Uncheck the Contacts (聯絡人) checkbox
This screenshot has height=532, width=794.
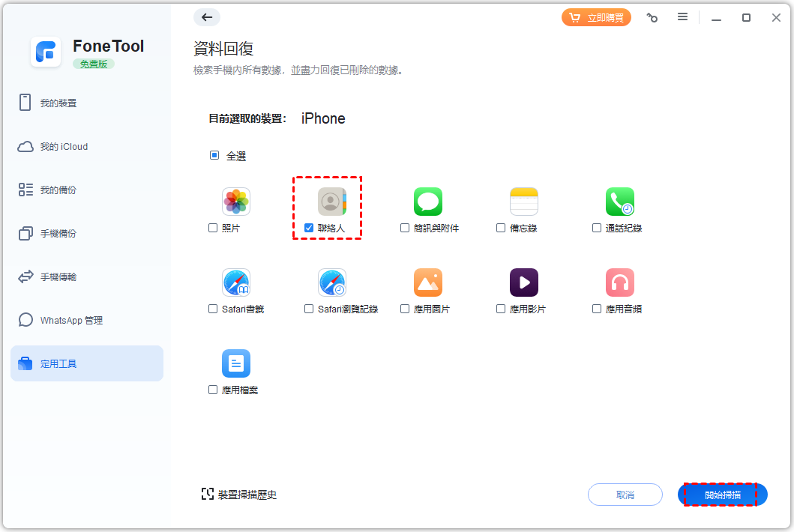309,228
